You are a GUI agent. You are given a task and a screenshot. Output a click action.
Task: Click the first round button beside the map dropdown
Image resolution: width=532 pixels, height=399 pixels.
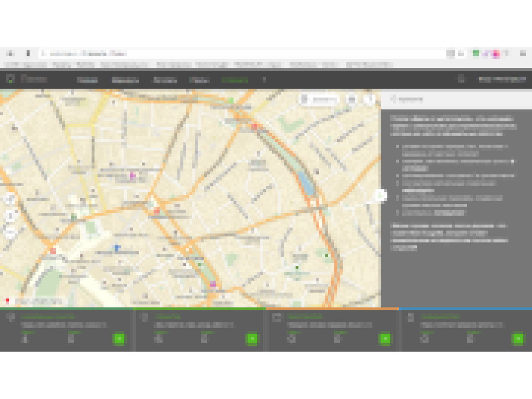[352, 100]
